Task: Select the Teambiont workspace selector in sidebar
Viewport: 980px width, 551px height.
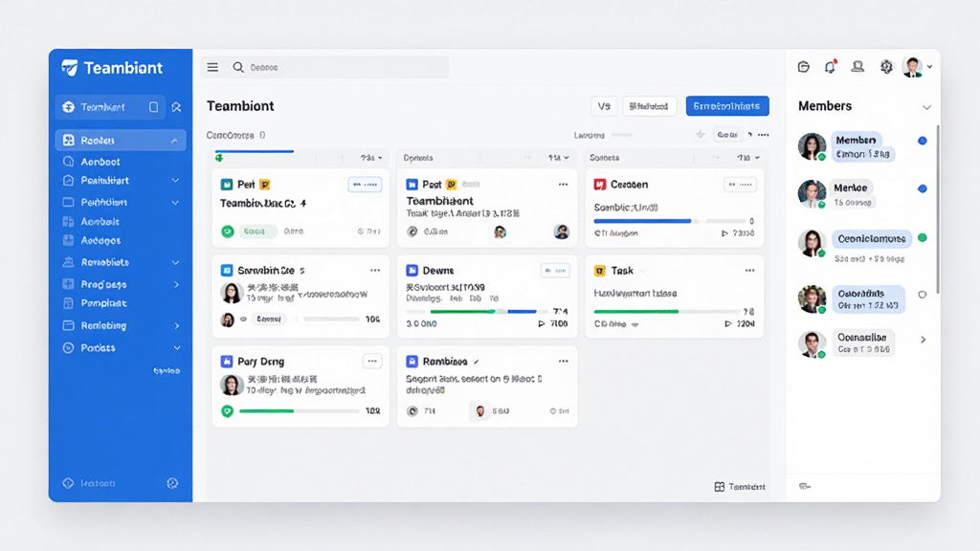Action: point(110,107)
